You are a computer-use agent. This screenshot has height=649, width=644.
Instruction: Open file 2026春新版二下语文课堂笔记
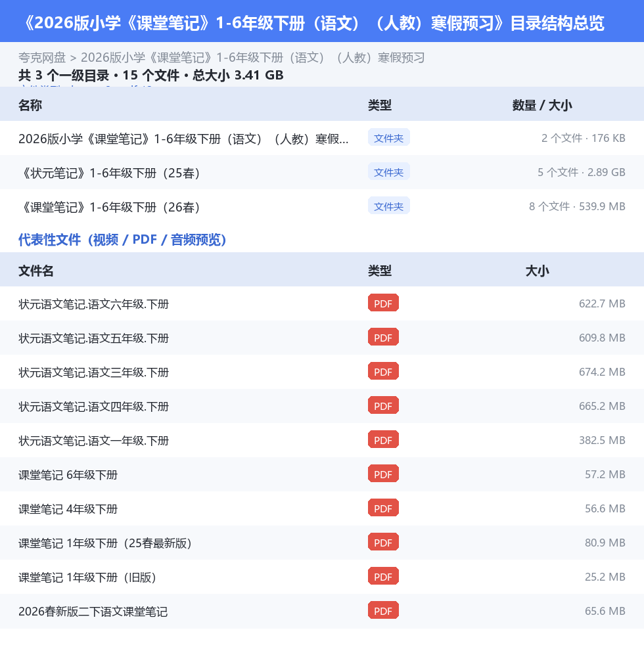click(x=93, y=612)
